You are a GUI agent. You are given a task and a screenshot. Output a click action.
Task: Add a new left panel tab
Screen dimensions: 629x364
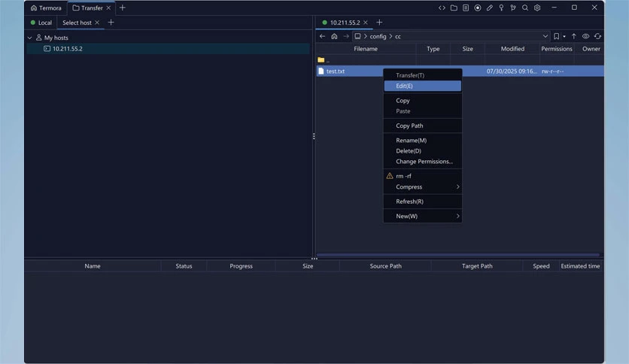click(x=111, y=23)
